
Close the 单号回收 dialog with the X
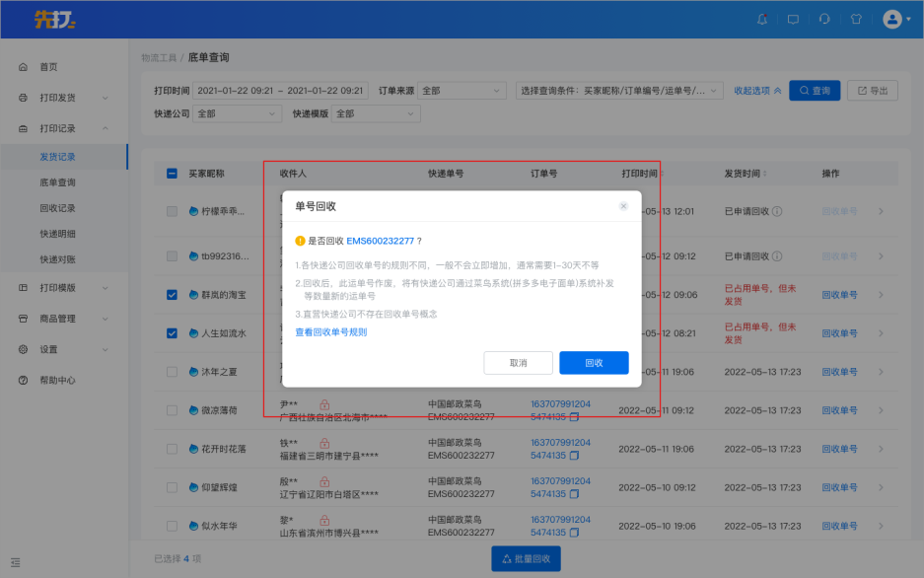click(623, 206)
